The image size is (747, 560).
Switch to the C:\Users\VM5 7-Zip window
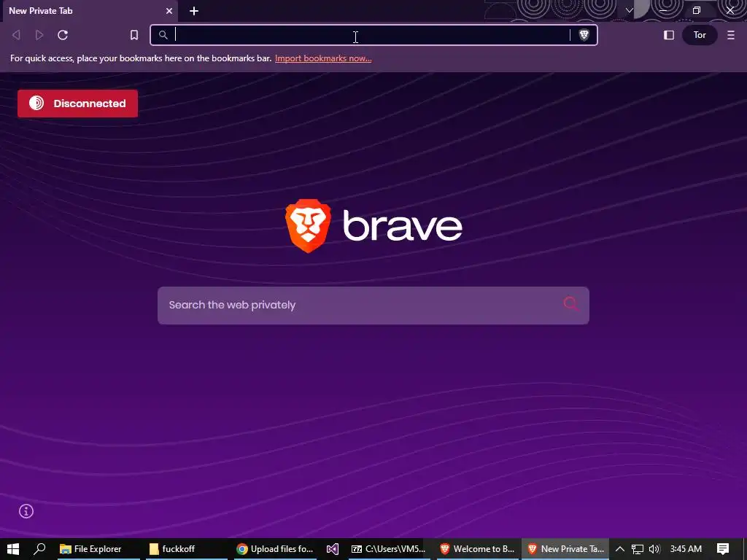(389, 548)
